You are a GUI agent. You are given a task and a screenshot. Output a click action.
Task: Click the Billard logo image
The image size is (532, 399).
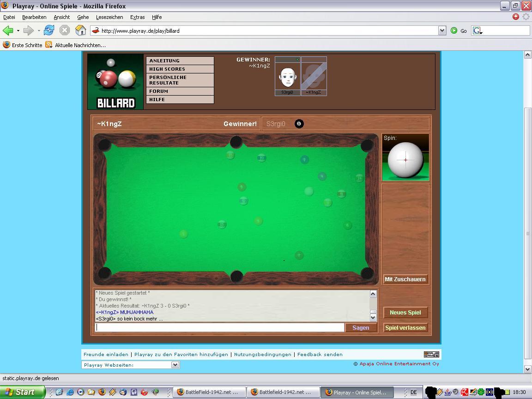pos(115,81)
